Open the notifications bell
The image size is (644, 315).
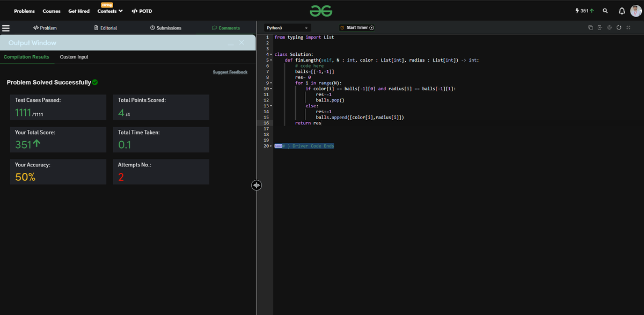pyautogui.click(x=621, y=11)
